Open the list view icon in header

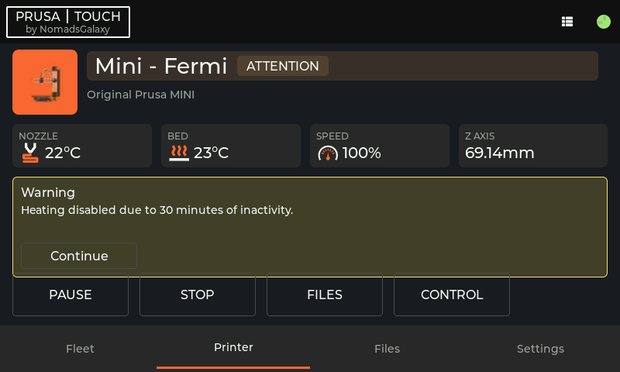point(567,22)
